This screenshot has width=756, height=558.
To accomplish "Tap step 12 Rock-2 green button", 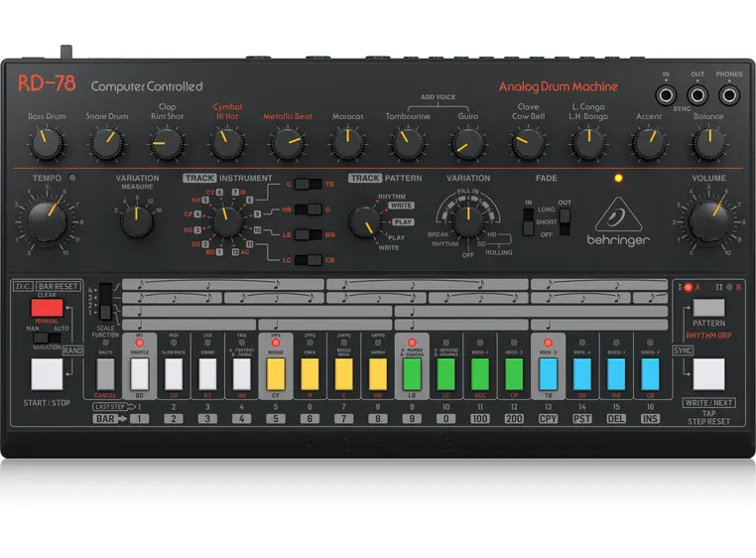I will (514, 374).
